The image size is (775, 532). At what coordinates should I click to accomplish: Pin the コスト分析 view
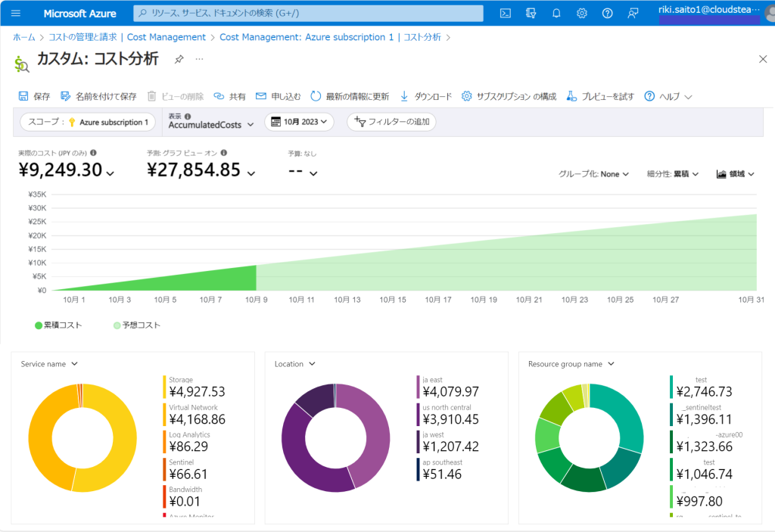(x=179, y=59)
